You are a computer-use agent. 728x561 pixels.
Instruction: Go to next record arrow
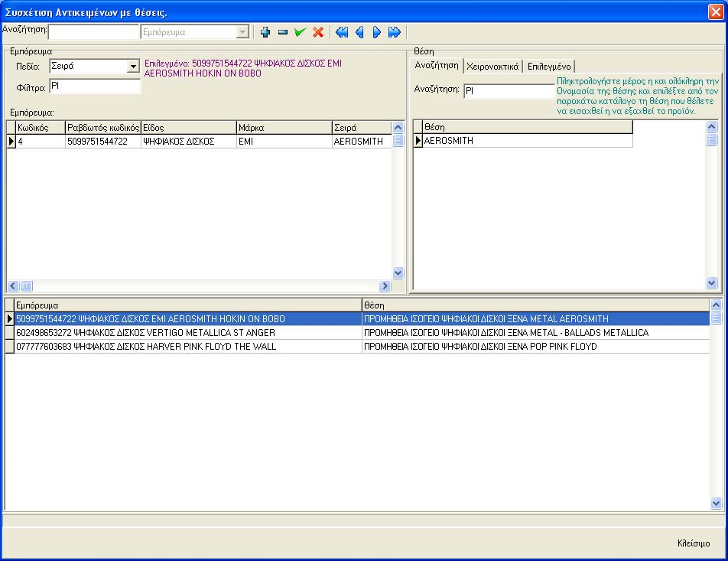point(376,32)
